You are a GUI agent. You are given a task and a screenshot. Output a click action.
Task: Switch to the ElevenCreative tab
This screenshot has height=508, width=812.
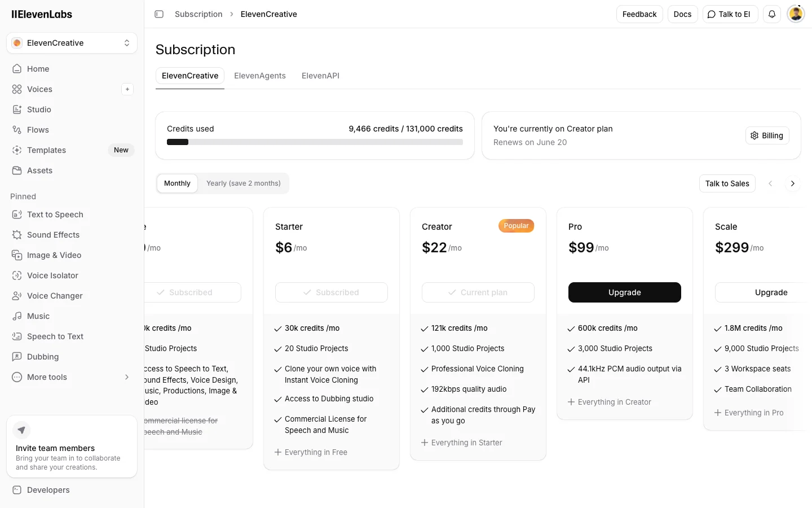click(190, 76)
